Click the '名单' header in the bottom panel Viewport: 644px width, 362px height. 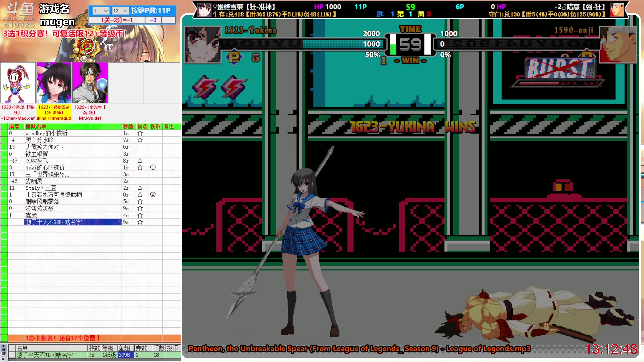[51, 348]
